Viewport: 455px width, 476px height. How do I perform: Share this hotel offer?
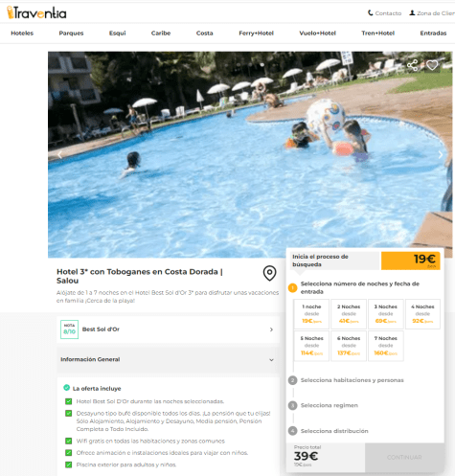tap(412, 65)
